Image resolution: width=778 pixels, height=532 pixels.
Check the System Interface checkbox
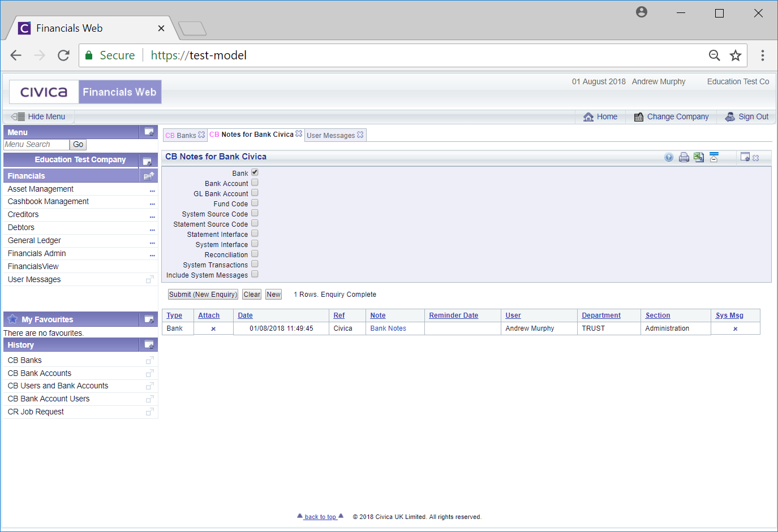point(255,244)
